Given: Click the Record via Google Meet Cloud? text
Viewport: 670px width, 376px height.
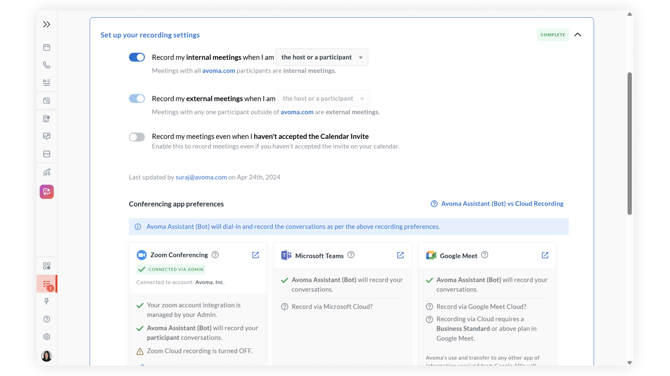Looking at the screenshot, I should 481,307.
